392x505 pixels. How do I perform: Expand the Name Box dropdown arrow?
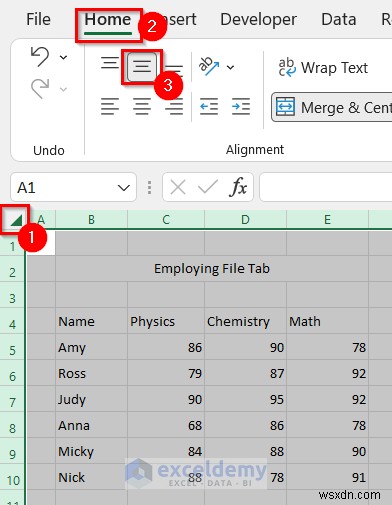pos(124,188)
